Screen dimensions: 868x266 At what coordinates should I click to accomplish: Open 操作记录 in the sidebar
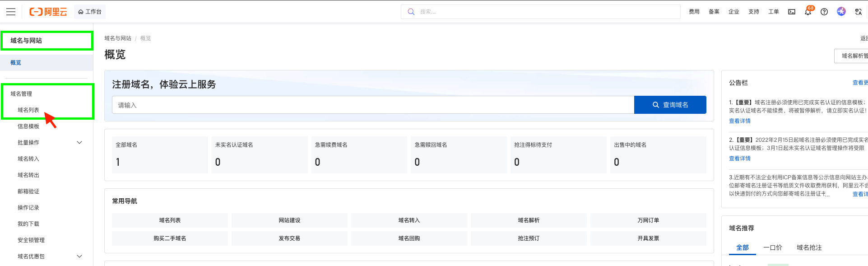(x=28, y=208)
